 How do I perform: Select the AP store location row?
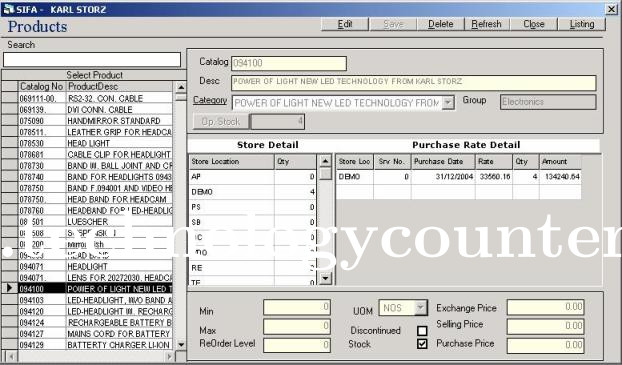(x=253, y=177)
